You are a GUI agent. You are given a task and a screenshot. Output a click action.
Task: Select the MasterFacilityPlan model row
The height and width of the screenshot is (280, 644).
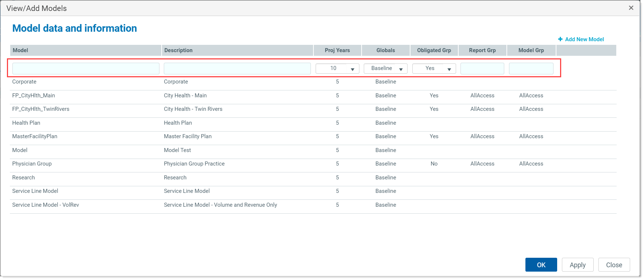[35, 136]
